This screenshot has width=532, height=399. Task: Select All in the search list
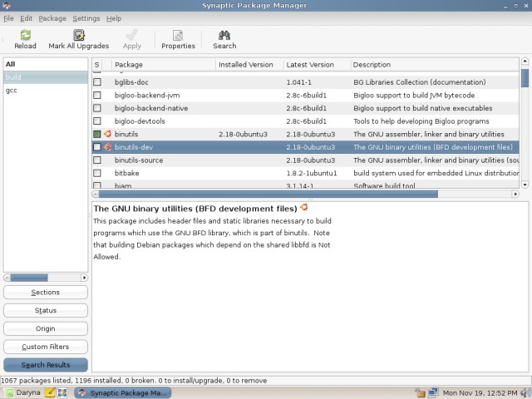46,64
